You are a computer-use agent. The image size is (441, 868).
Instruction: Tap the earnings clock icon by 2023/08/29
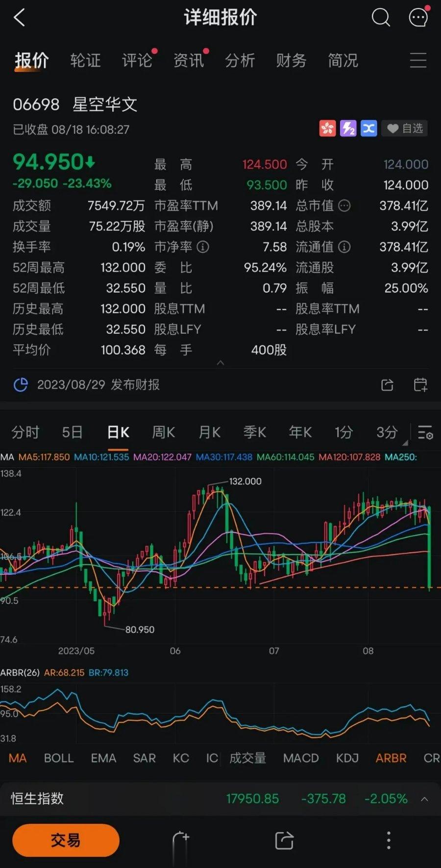(x=21, y=385)
